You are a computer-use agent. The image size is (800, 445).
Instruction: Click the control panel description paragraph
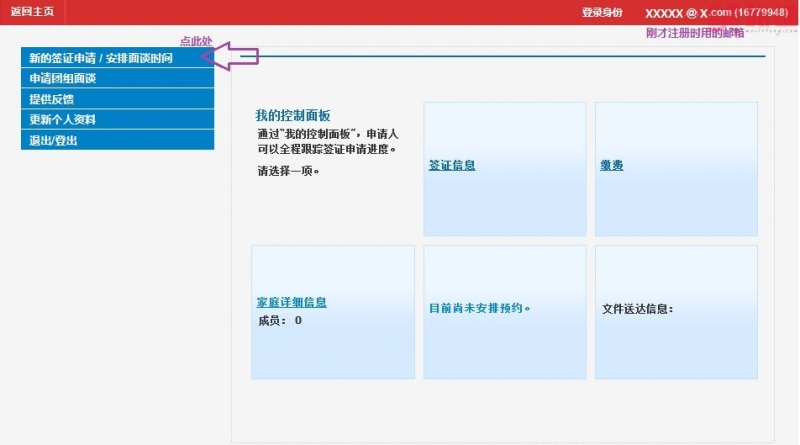coord(328,141)
